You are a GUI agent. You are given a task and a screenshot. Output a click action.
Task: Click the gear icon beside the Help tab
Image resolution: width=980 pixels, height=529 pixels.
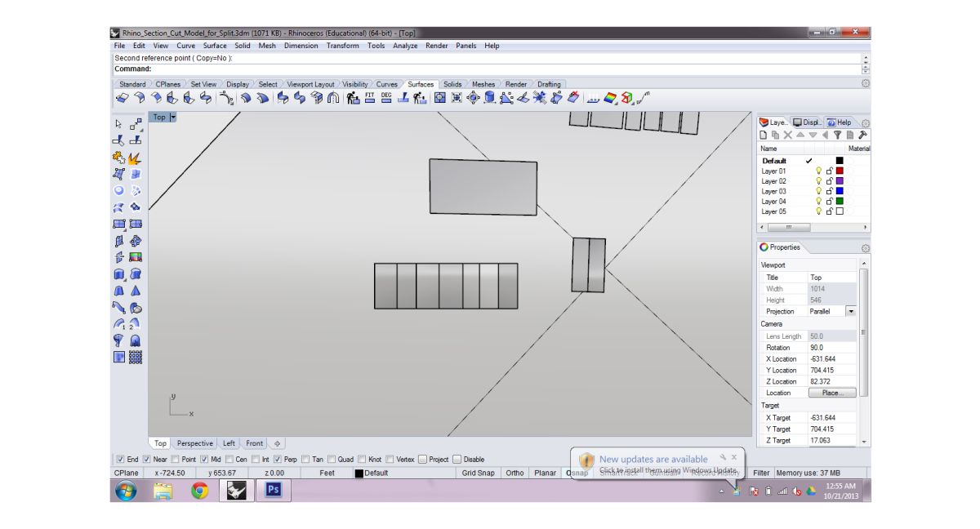tap(866, 123)
